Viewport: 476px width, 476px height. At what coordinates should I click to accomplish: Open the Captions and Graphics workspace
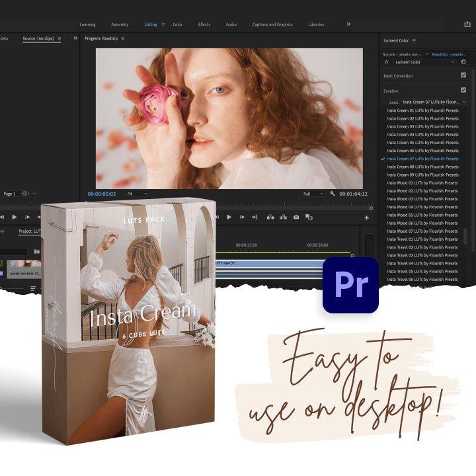[272, 24]
